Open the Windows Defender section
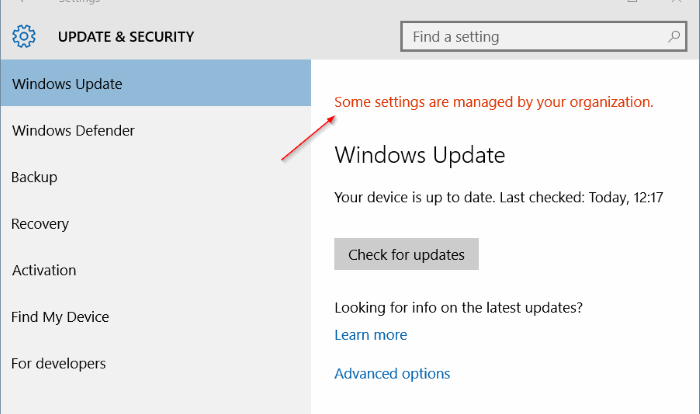 click(156, 130)
